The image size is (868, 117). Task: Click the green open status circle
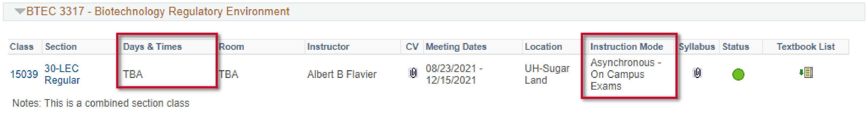[738, 74]
